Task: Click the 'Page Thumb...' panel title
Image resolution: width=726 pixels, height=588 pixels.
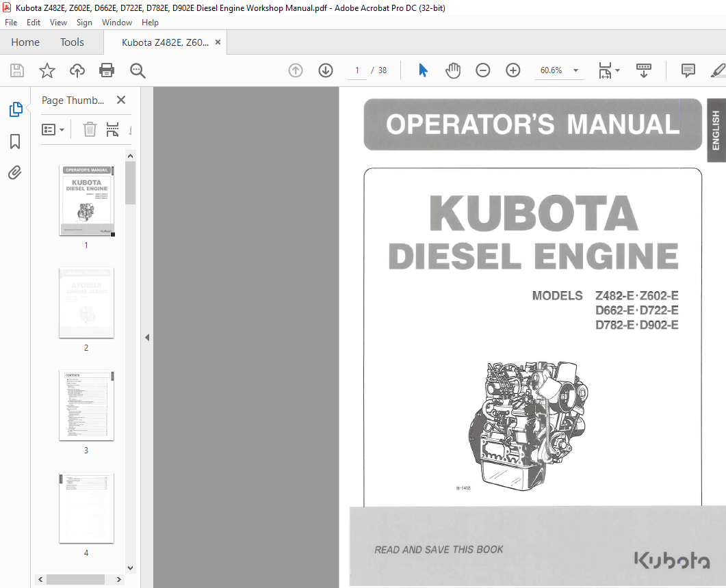Action: [73, 101]
